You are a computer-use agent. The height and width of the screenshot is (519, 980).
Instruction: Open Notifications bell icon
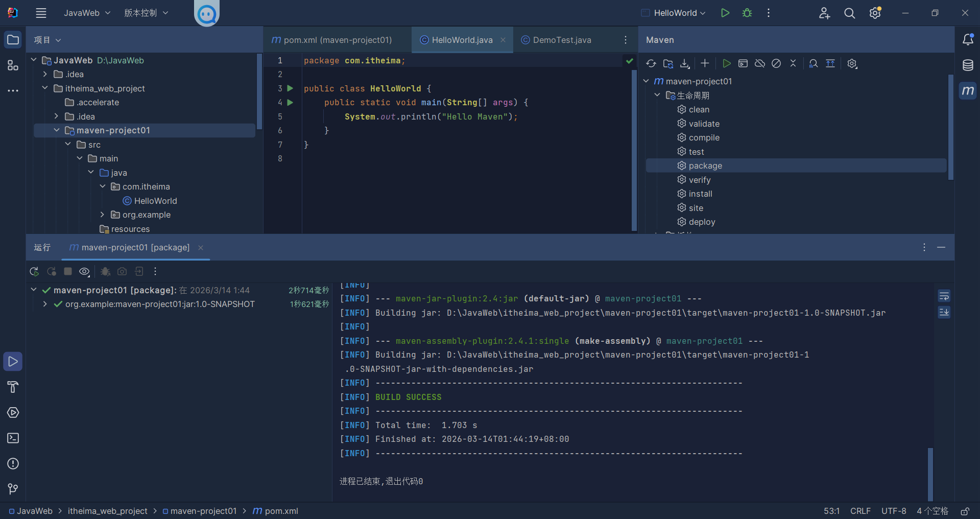(x=968, y=39)
